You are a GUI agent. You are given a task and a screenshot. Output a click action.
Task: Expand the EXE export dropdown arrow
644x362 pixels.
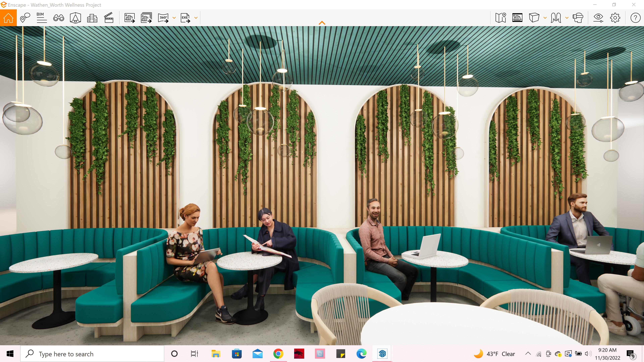(196, 18)
